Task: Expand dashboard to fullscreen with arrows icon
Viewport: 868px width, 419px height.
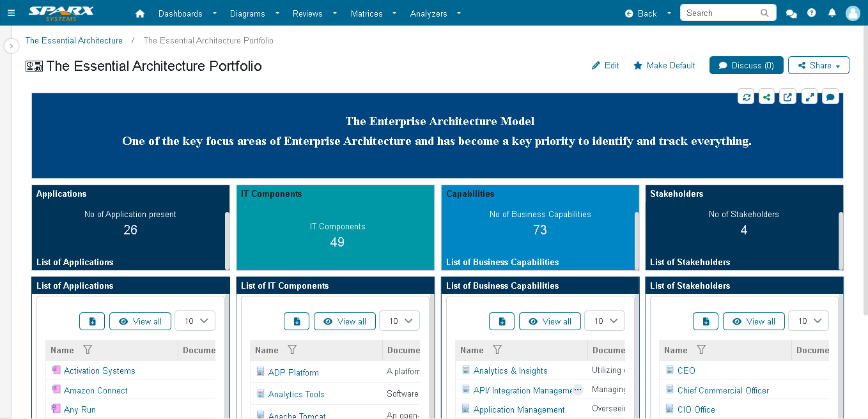Action: [x=809, y=97]
